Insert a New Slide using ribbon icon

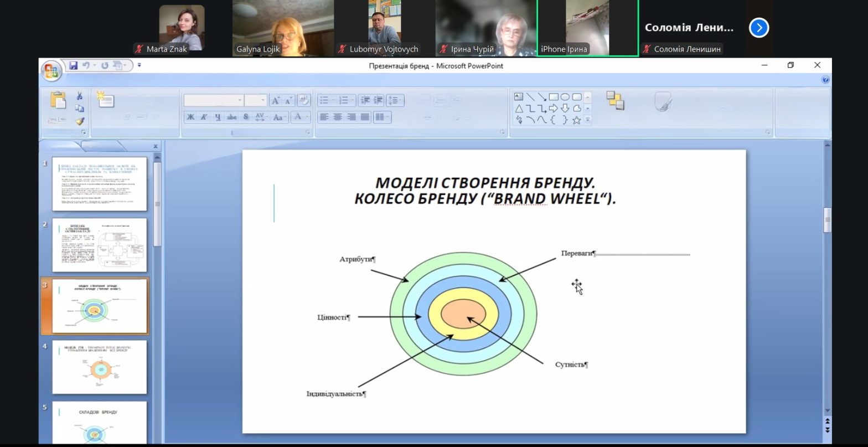105,100
